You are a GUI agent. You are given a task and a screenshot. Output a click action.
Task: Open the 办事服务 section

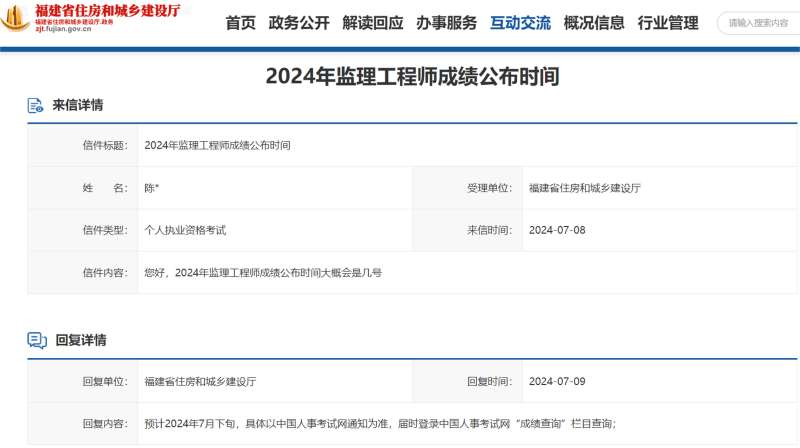pos(446,23)
